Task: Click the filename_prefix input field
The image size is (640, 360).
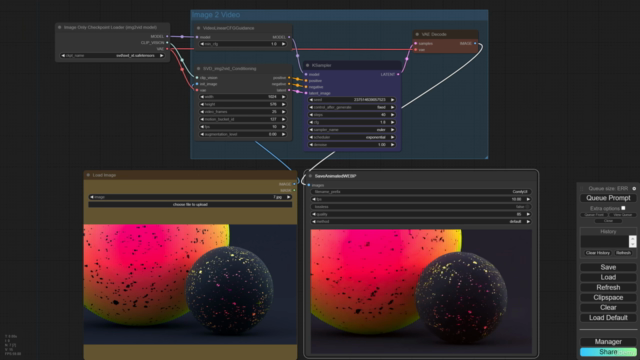Action: coord(420,192)
